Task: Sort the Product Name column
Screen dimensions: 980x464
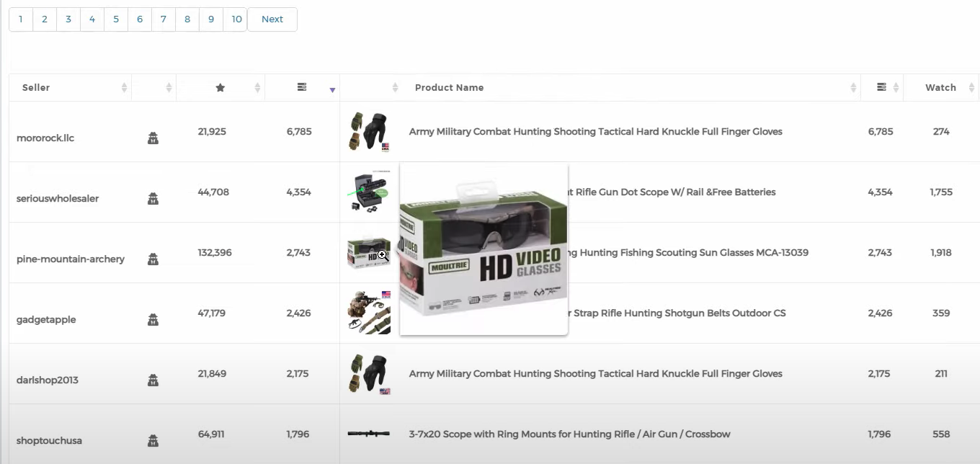Action: coord(449,88)
